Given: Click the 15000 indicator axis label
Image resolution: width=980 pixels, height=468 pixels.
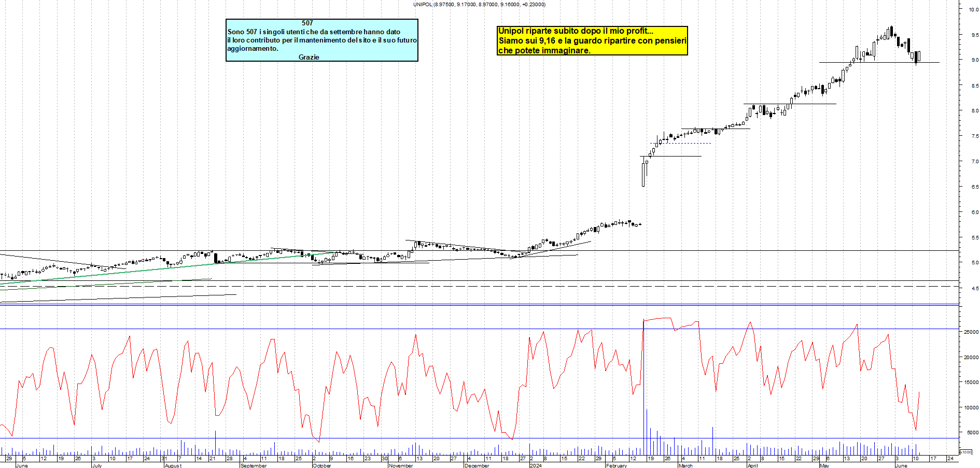Looking at the screenshot, I should click(x=971, y=382).
